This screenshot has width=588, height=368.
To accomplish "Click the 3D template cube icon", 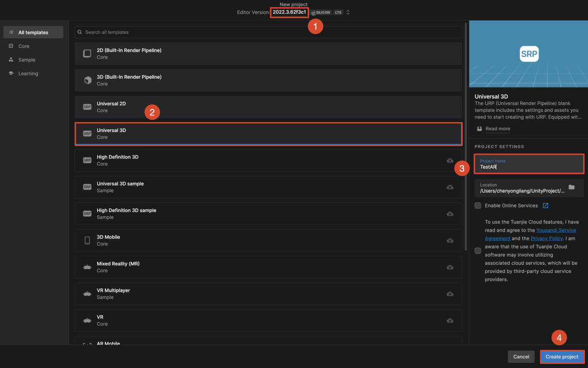I will [88, 80].
